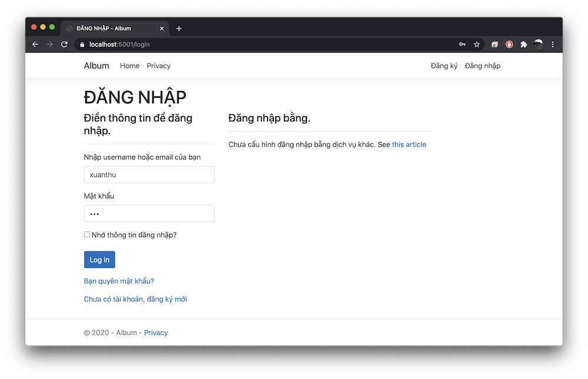Screen dimensions: 588x379
Task: Open the Home nav item
Action: pyautogui.click(x=130, y=66)
